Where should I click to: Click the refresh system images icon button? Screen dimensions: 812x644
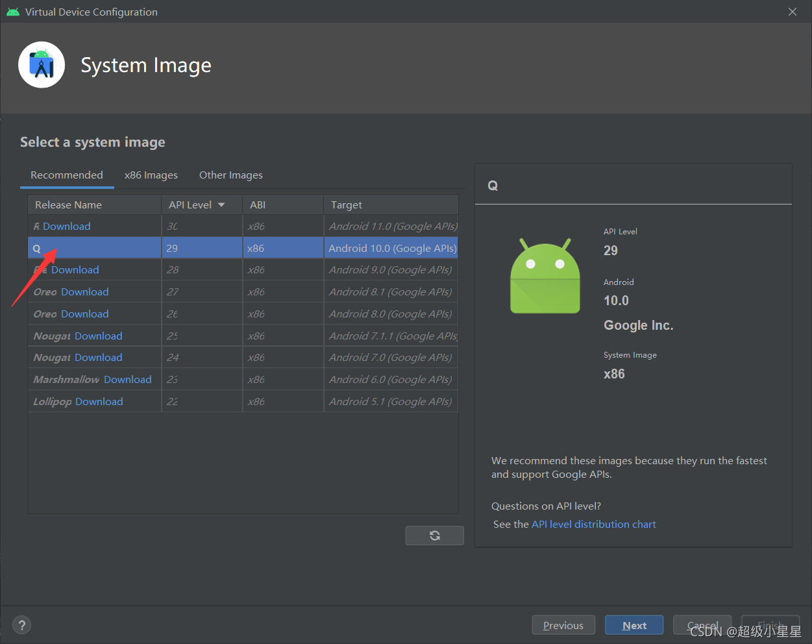(434, 536)
